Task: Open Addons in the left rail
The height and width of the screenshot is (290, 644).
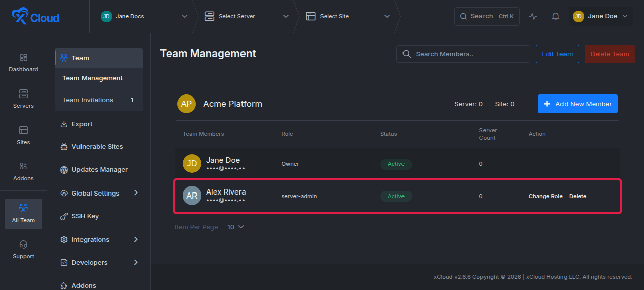Action: 23,172
